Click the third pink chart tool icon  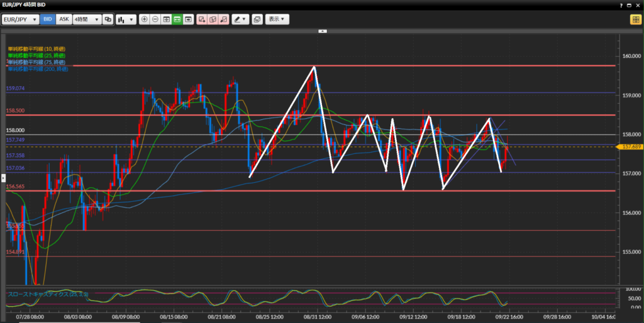click(223, 19)
